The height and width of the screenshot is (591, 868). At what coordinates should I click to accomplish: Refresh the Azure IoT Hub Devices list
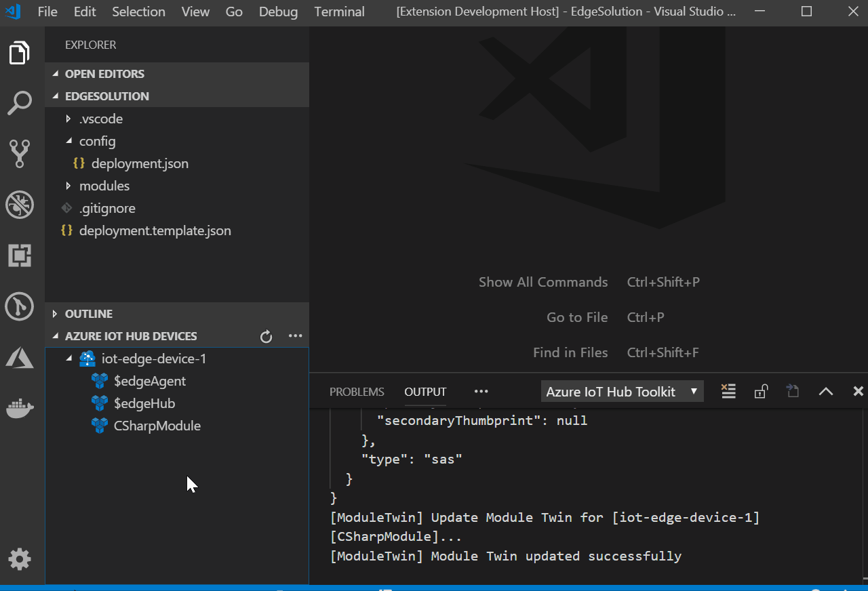266,335
